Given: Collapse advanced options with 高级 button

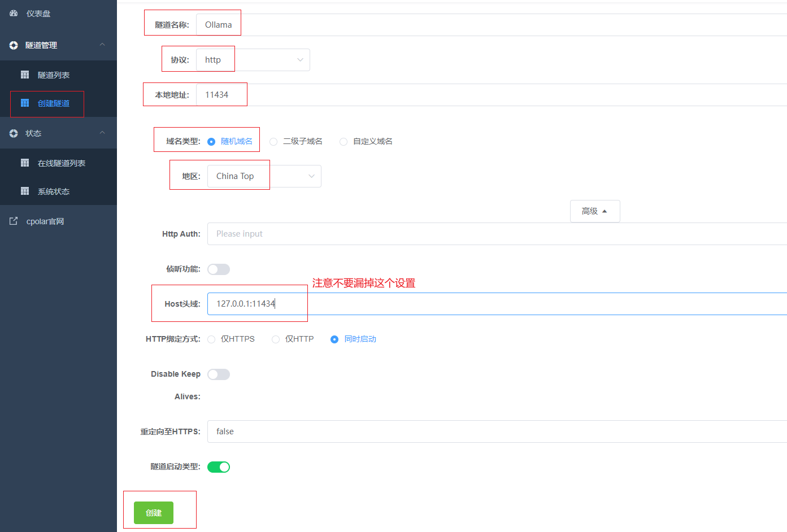Looking at the screenshot, I should click(x=594, y=211).
